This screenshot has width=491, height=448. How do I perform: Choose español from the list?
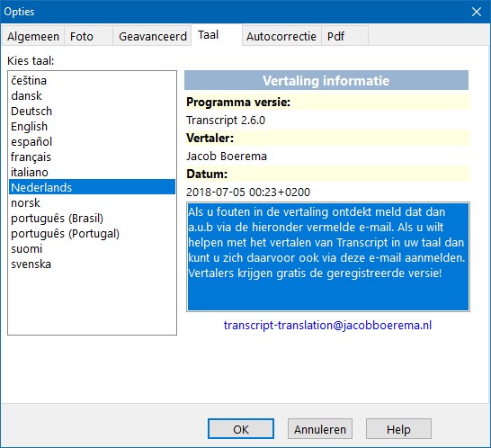[92, 141]
